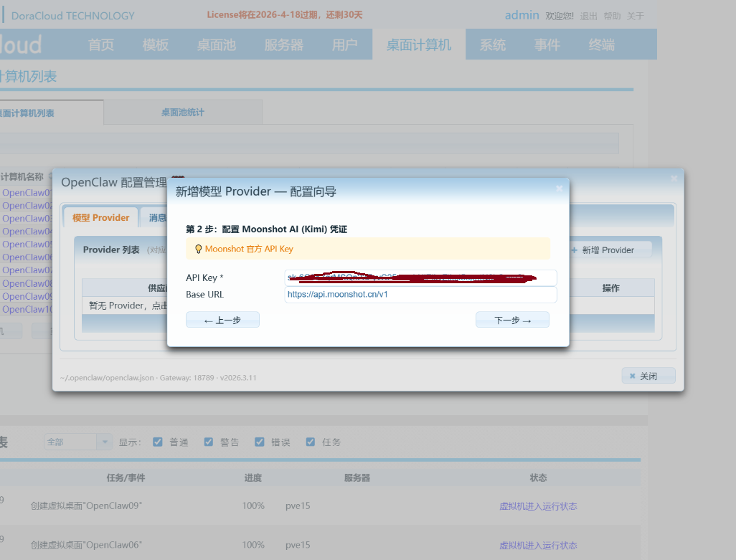The height and width of the screenshot is (560, 736).
Task: Open 模板 in the main navigation
Action: pos(156,45)
